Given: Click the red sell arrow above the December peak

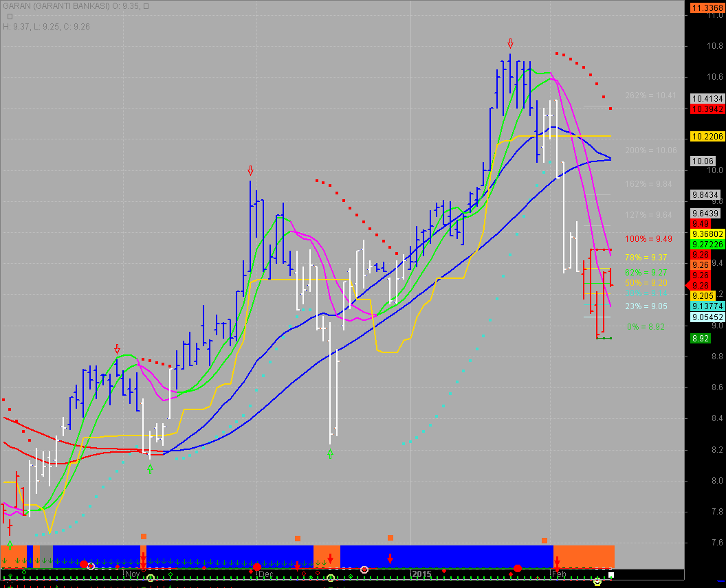Looking at the screenshot, I should pyautogui.click(x=250, y=170).
